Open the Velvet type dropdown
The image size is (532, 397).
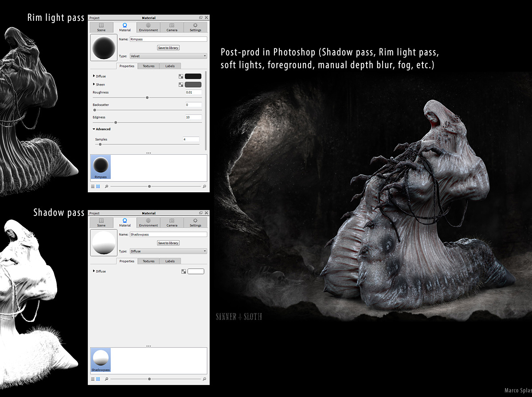tap(168, 56)
